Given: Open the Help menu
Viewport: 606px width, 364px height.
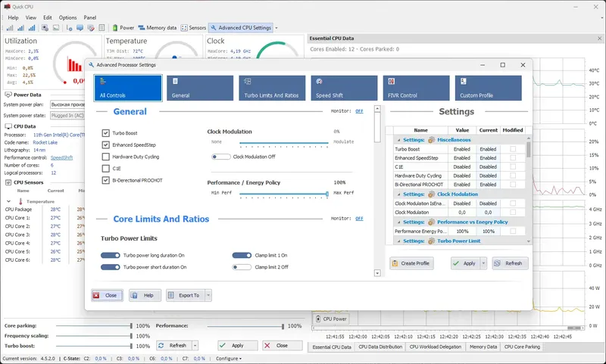Looking at the screenshot, I should (13, 17).
